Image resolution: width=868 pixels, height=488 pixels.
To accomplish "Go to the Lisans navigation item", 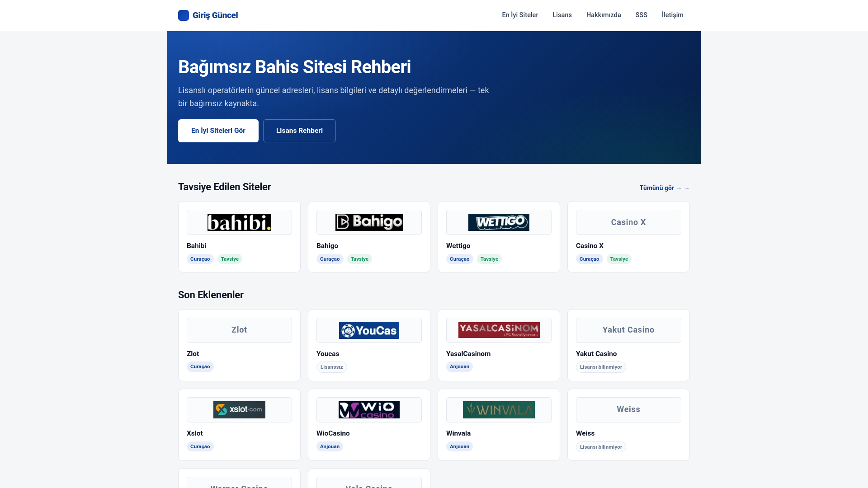I will click(x=562, y=15).
